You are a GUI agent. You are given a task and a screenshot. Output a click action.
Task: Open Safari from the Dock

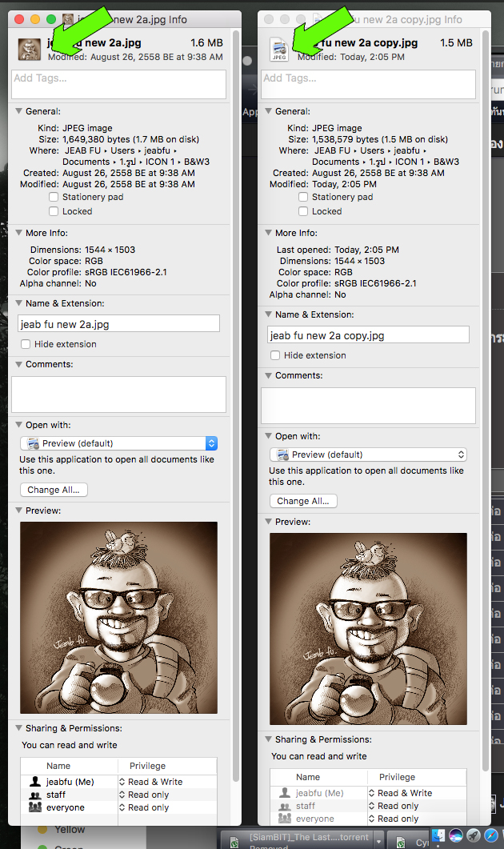(491, 836)
